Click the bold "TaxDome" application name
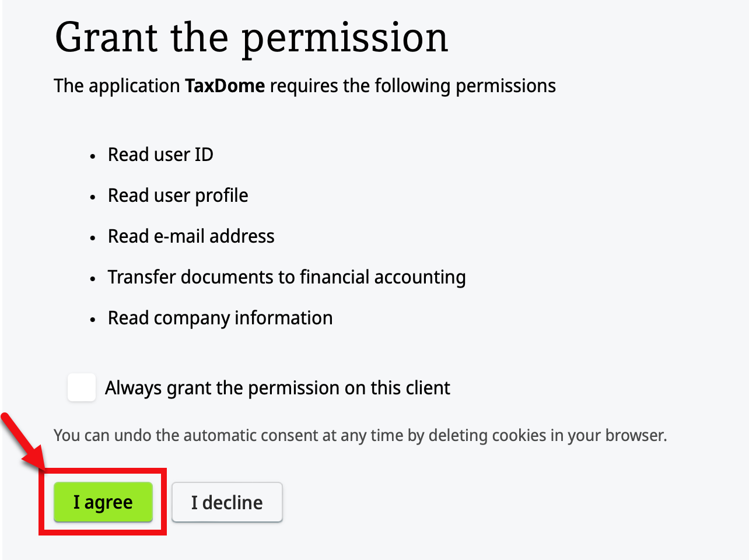Screen dimensions: 749x560 225,86
